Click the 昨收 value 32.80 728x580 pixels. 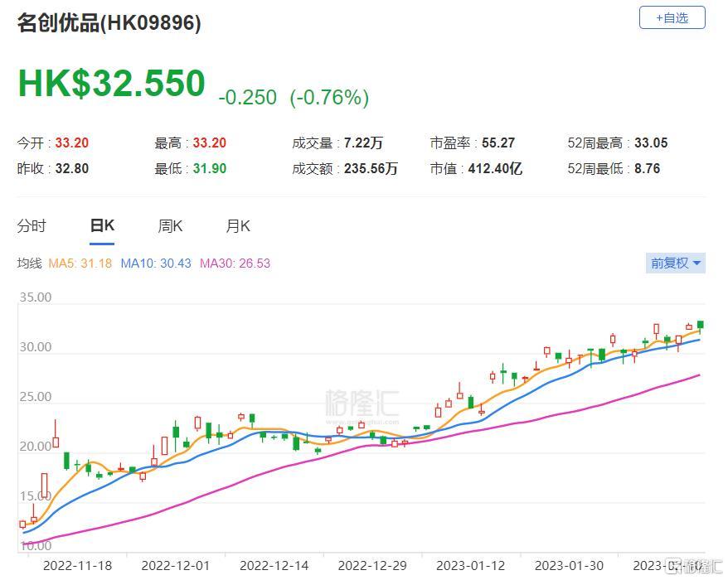pyautogui.click(x=72, y=168)
